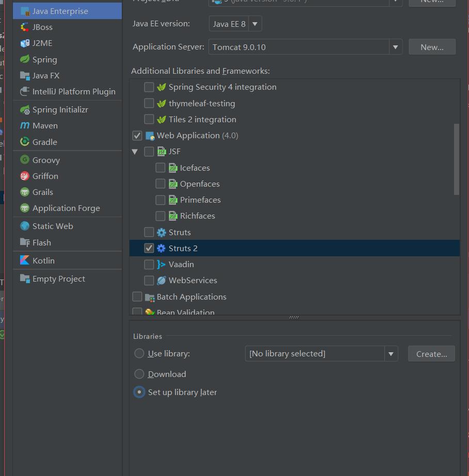Image resolution: width=469 pixels, height=476 pixels.
Task: Tick the Tiles 2 integration checkbox
Action: [x=149, y=119]
